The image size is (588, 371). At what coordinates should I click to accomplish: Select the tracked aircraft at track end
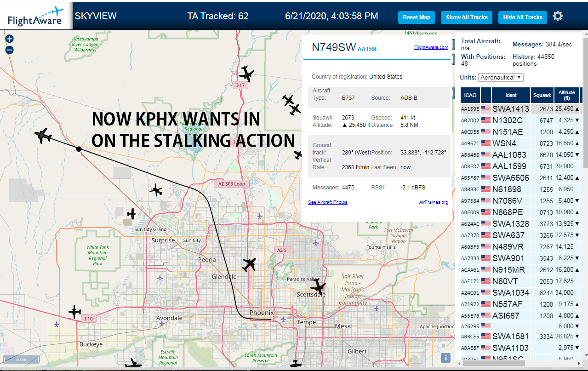[43, 135]
